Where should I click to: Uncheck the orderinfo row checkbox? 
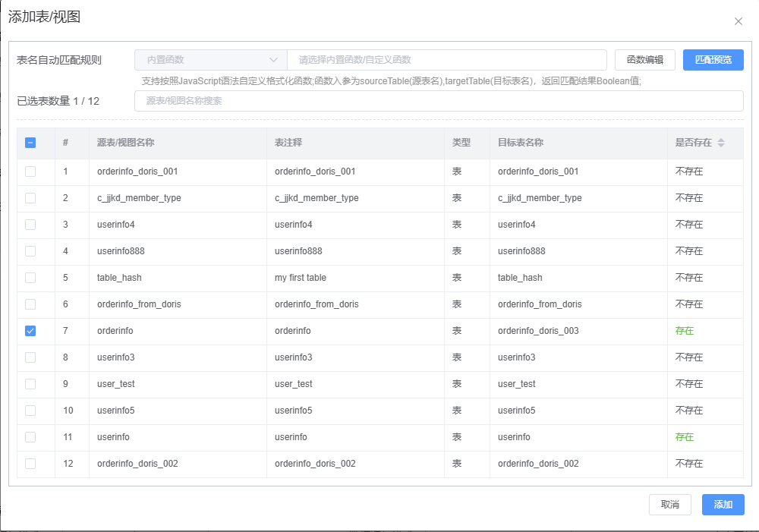click(31, 331)
